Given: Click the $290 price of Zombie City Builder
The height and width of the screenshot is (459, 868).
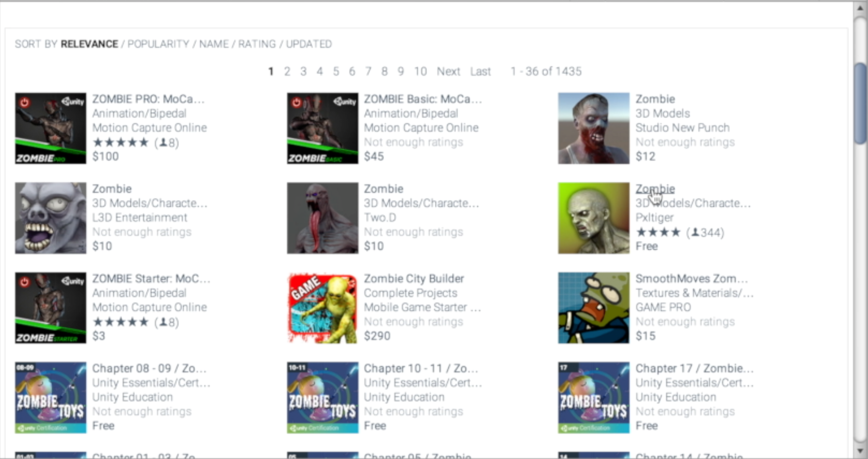Looking at the screenshot, I should (x=377, y=336).
